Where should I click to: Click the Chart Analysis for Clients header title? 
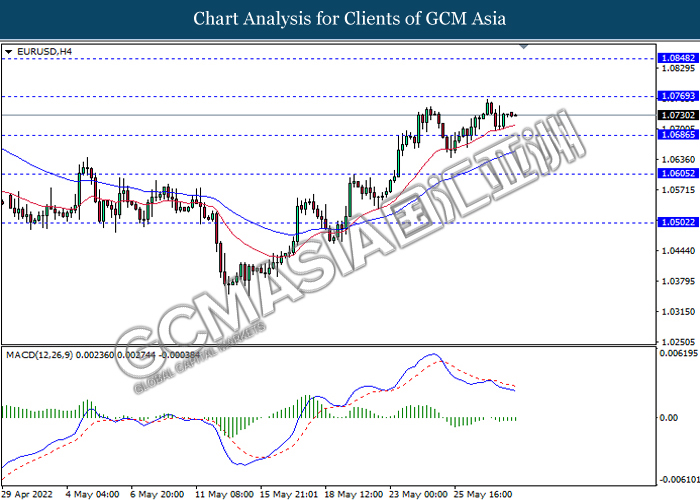pyautogui.click(x=350, y=19)
